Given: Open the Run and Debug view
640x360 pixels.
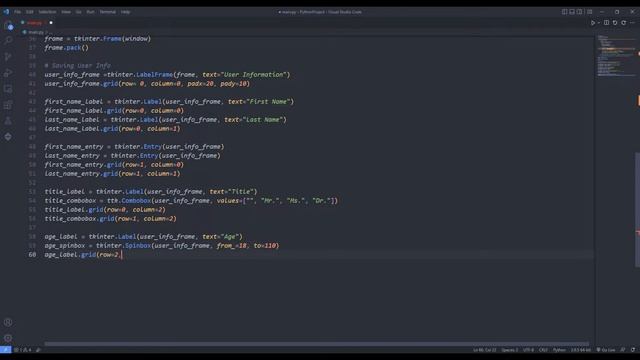Looking at the screenshot, I should (x=8, y=73).
